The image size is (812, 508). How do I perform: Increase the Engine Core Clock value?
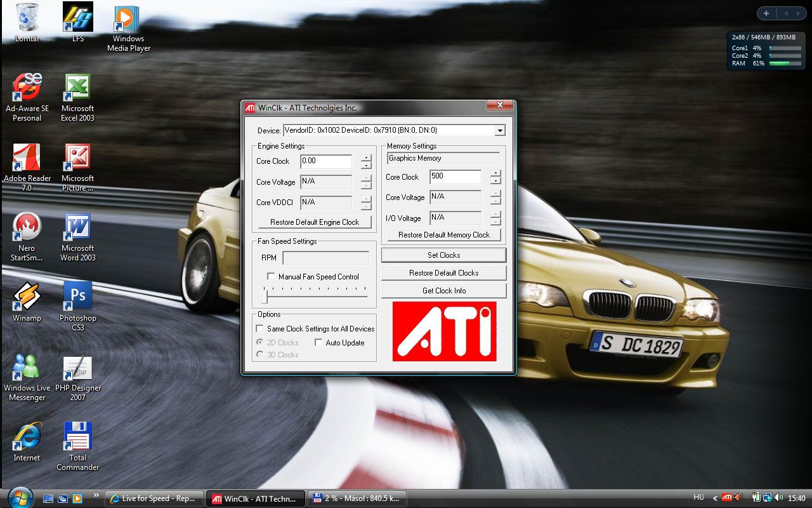[366, 158]
